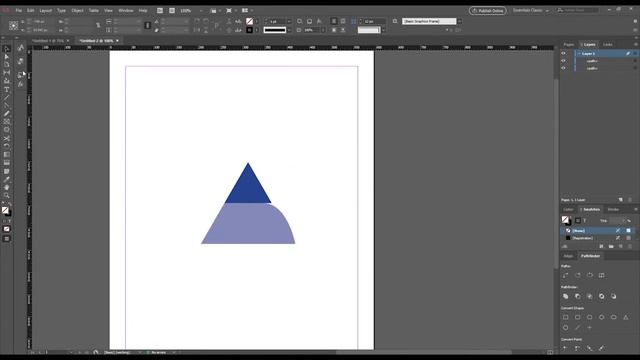Image resolution: width=640 pixels, height=360 pixels.
Task: Click the Pathfinder Minus Back icon
Action: [613, 296]
